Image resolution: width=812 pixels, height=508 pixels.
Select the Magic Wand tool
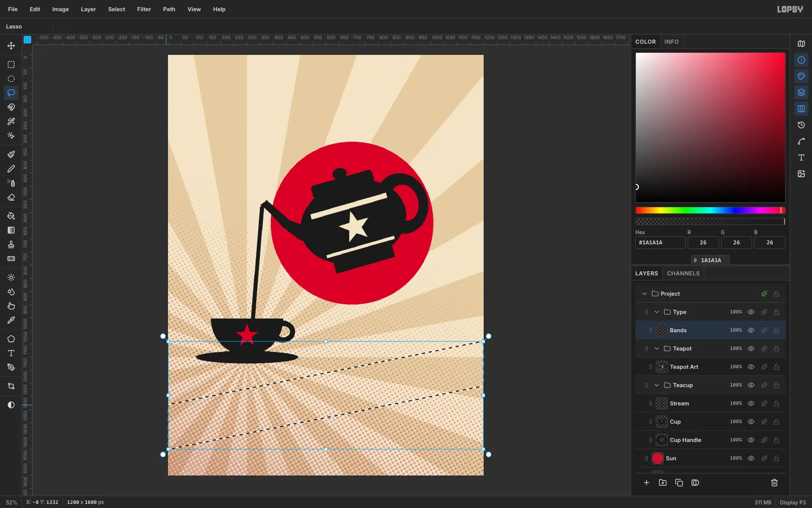point(11,121)
